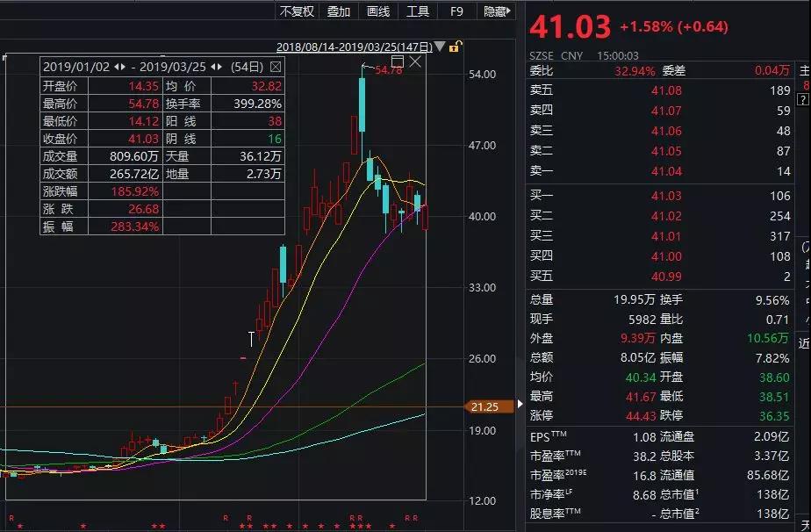Click the question mark help icon at right edge

click(803, 99)
